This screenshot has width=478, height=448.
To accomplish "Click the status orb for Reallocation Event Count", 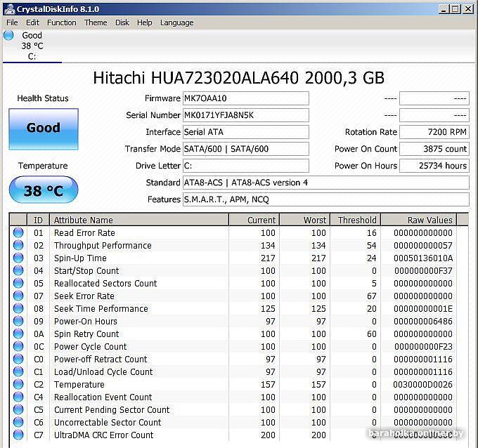I will tap(18, 397).
